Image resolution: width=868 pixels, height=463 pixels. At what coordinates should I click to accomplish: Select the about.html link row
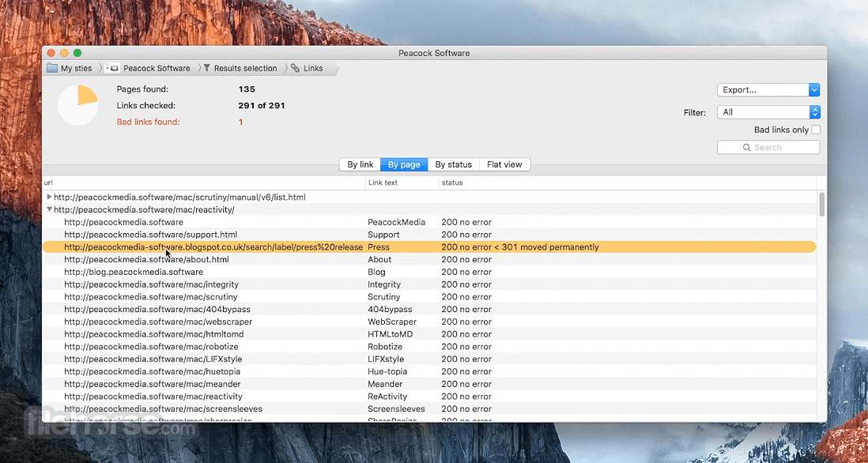(x=429, y=259)
